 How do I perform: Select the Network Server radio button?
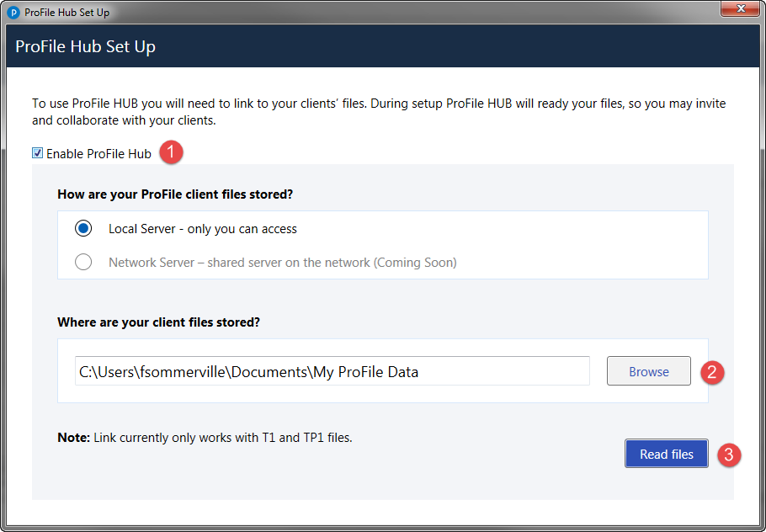(83, 262)
